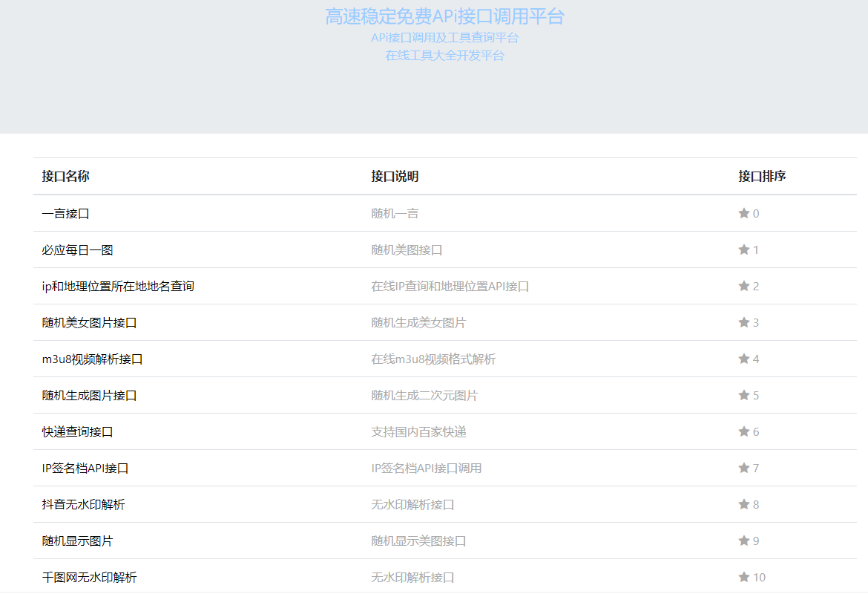Click the 随机生成二次元图片 description text
This screenshot has width=868, height=594.
424,395
